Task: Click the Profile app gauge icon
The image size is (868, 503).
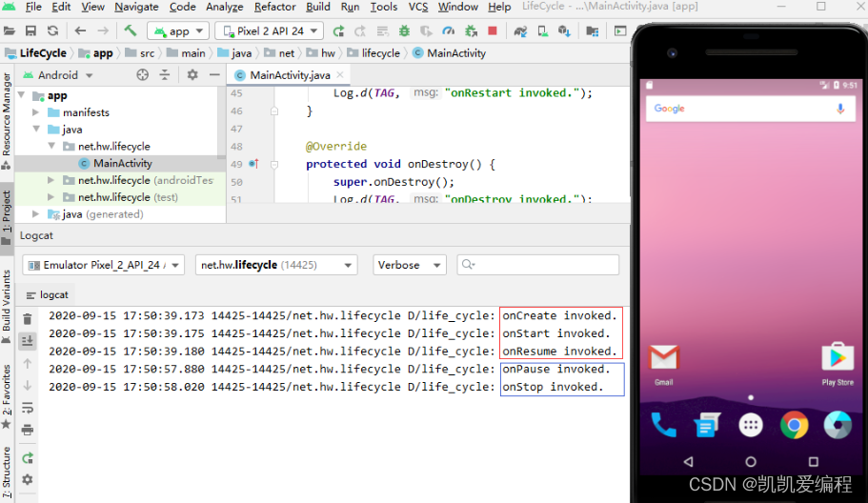Action: [x=448, y=31]
